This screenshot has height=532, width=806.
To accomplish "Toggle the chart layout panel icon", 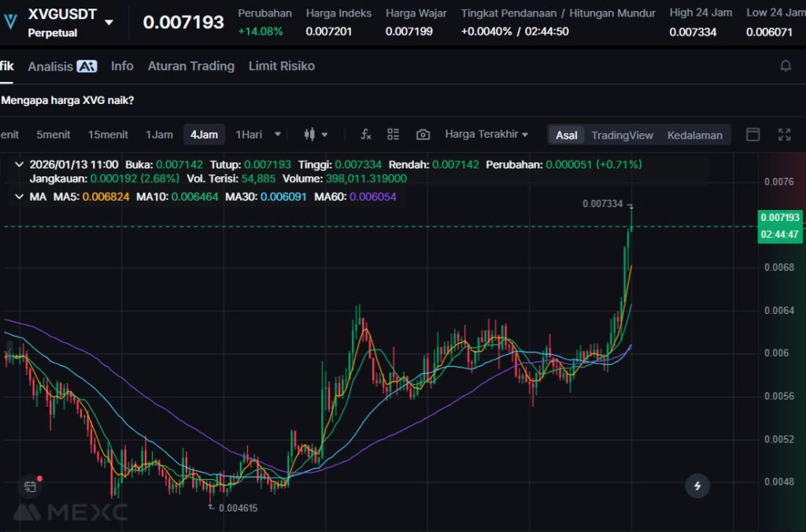I will coord(752,135).
